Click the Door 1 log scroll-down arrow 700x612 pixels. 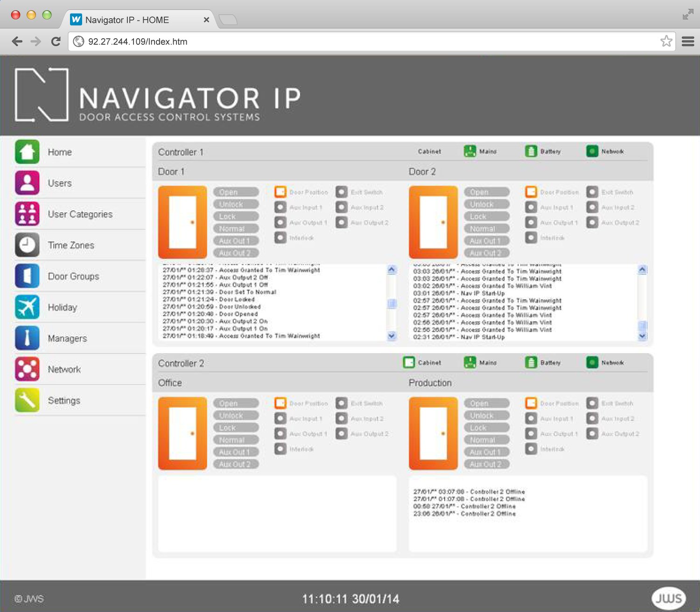392,335
